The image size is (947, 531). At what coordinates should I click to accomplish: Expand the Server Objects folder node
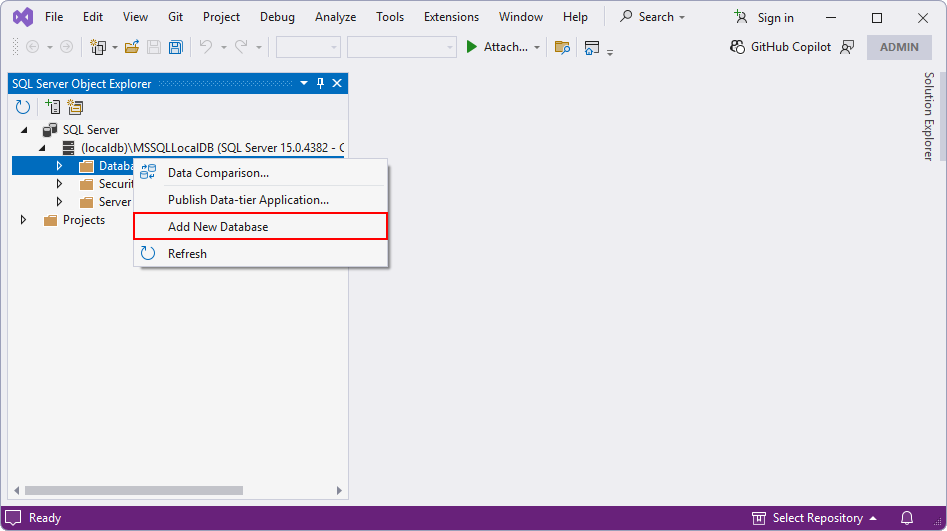click(x=59, y=202)
